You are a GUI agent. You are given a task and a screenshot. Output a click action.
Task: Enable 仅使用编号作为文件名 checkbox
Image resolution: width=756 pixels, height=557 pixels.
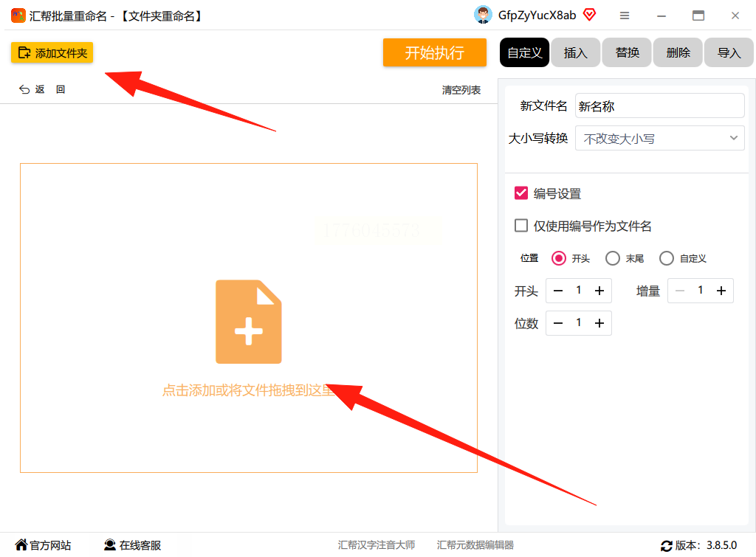tap(521, 226)
